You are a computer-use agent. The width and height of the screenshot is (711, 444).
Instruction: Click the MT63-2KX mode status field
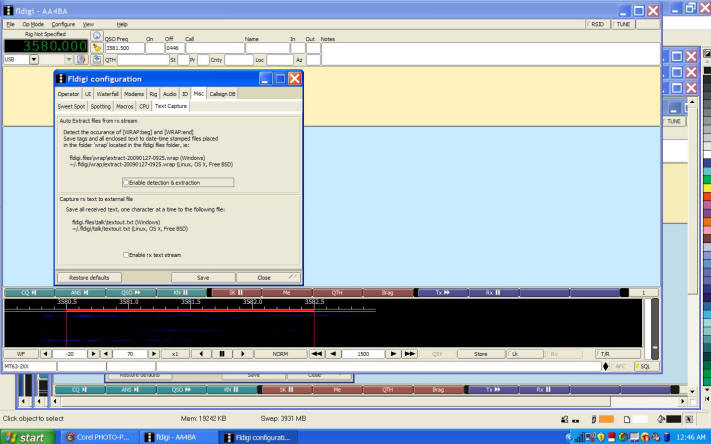point(30,366)
